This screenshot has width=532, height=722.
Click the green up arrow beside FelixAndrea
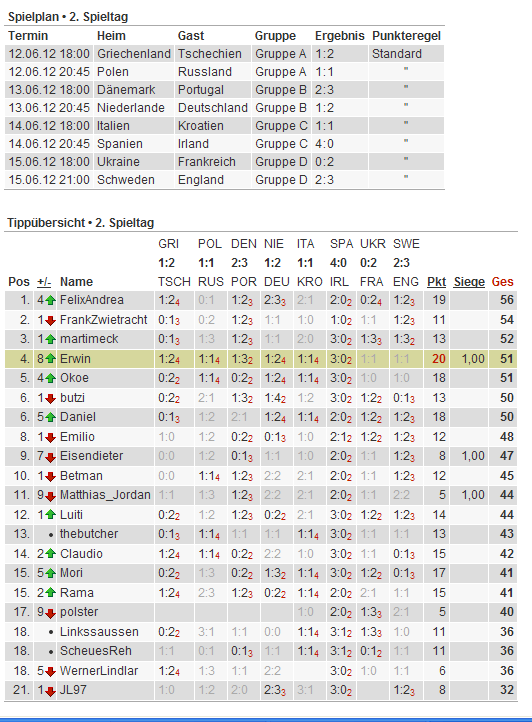tap(50, 301)
